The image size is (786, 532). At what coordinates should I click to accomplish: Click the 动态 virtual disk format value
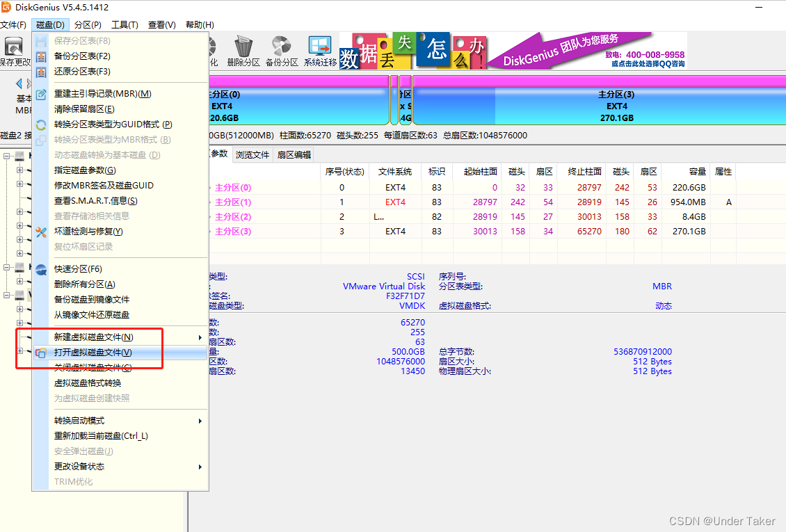(x=663, y=306)
